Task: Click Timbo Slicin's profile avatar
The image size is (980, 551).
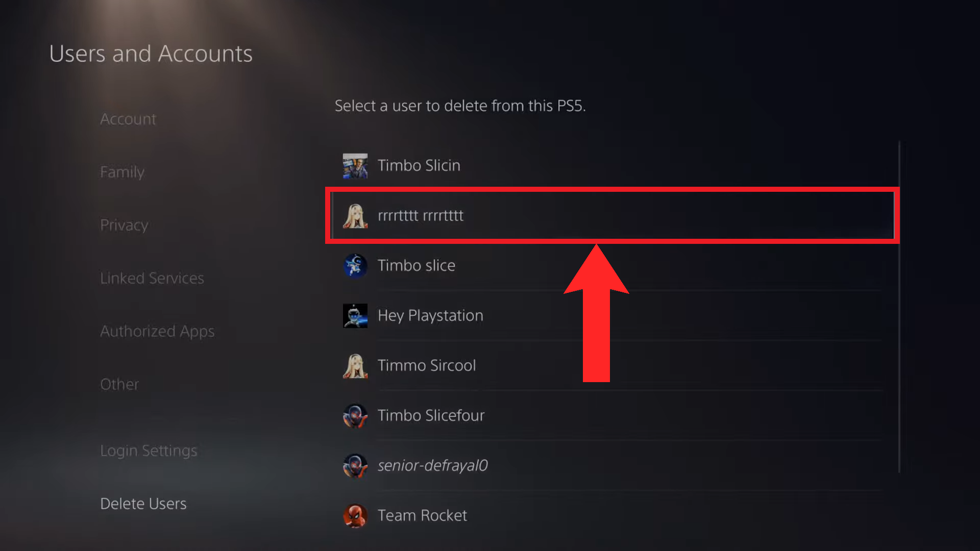Action: point(355,166)
